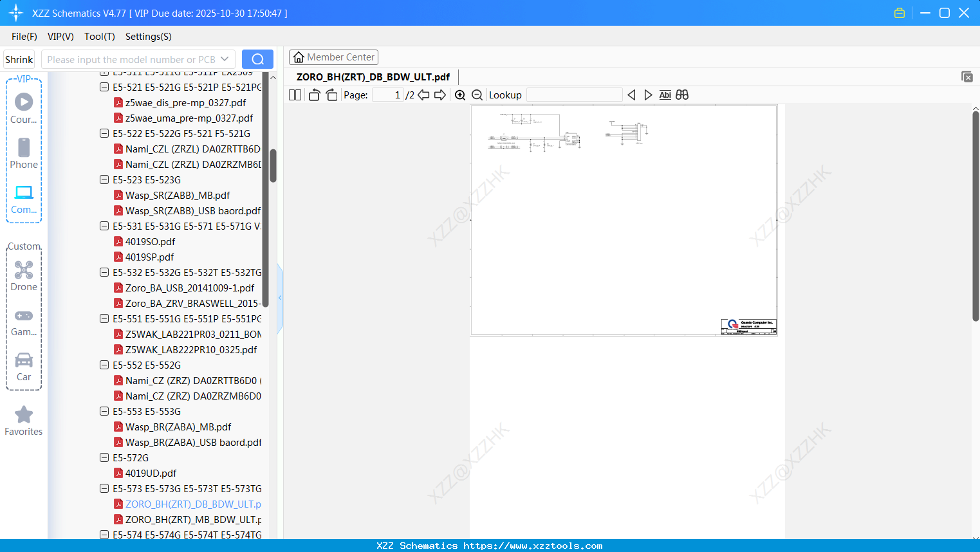Open the Car category

[x=24, y=367]
